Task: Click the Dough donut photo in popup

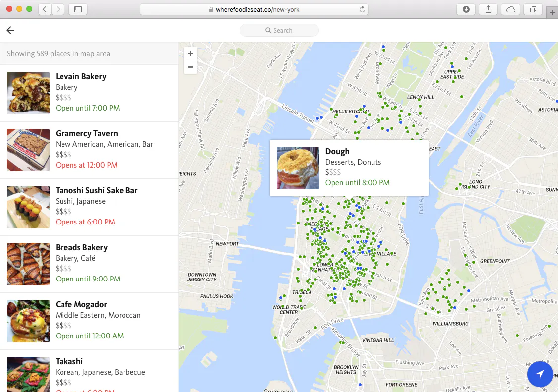Action: pyautogui.click(x=298, y=168)
